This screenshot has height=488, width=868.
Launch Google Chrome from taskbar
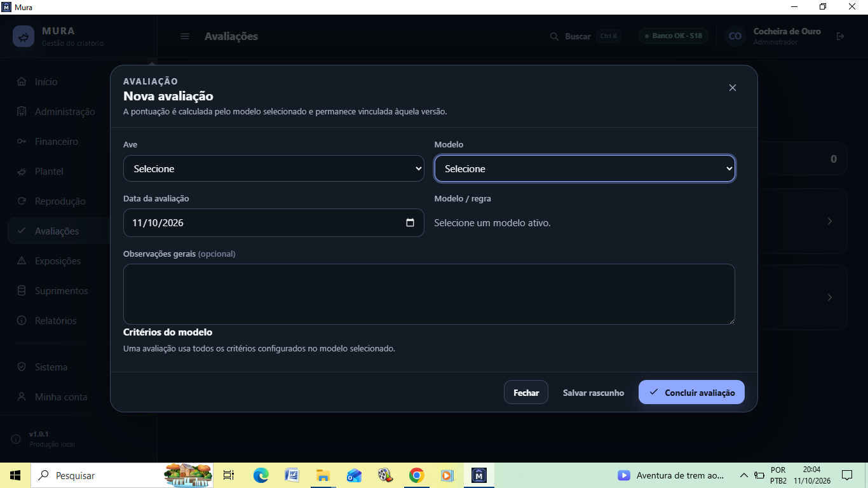click(x=416, y=475)
